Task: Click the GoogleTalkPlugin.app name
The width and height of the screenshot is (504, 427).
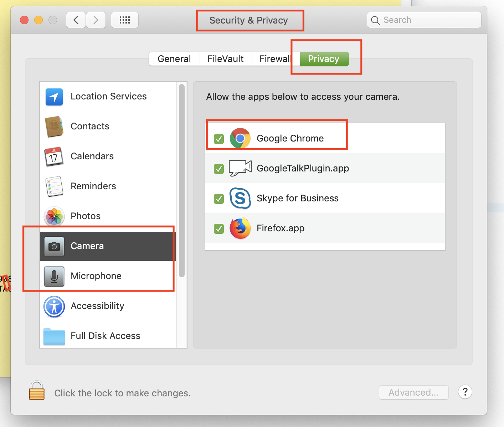Action: pos(303,168)
